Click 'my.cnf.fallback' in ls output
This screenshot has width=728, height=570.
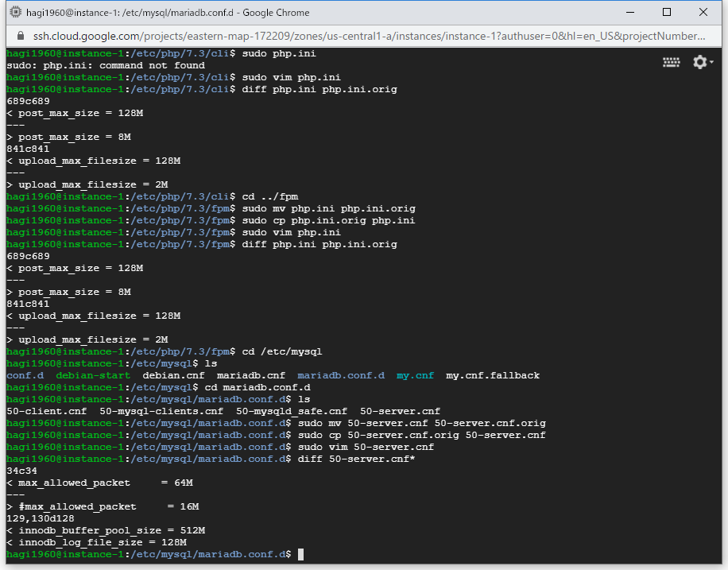pos(493,375)
